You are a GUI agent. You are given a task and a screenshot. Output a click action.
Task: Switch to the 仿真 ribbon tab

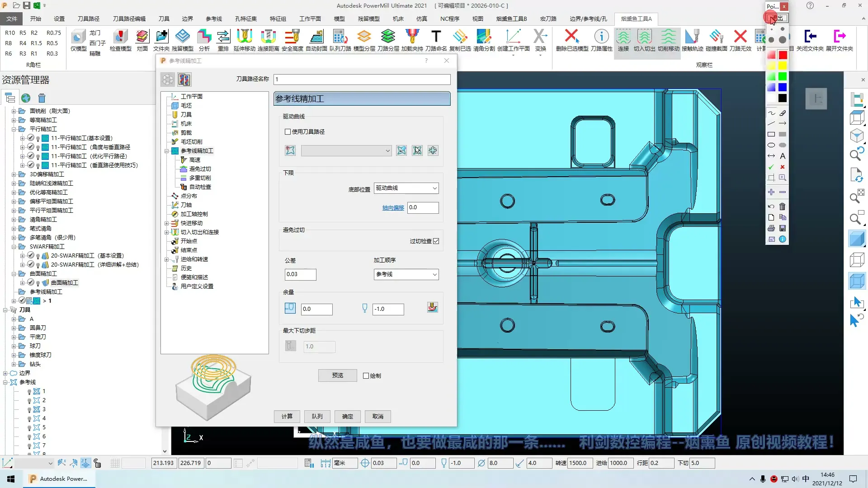[421, 19]
